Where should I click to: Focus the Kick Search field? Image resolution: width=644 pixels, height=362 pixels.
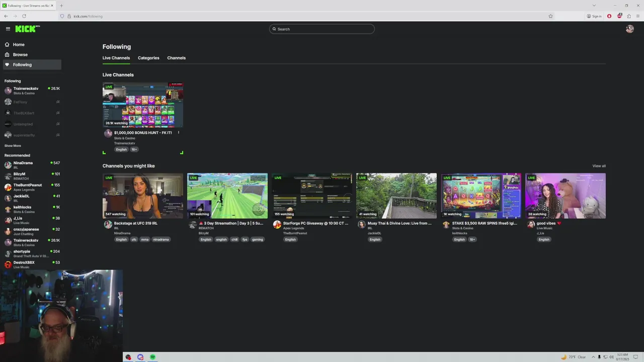(x=322, y=29)
